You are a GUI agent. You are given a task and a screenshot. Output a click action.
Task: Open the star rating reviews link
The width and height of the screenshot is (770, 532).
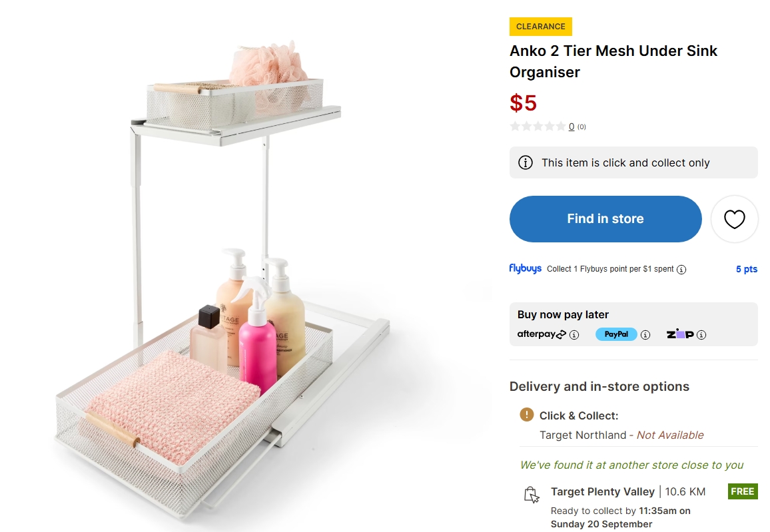(x=538, y=127)
